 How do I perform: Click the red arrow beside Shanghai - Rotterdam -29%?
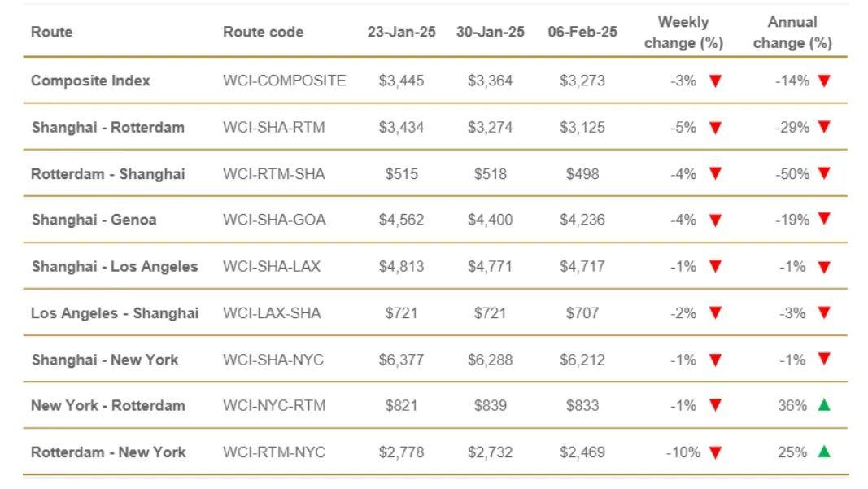(824, 127)
